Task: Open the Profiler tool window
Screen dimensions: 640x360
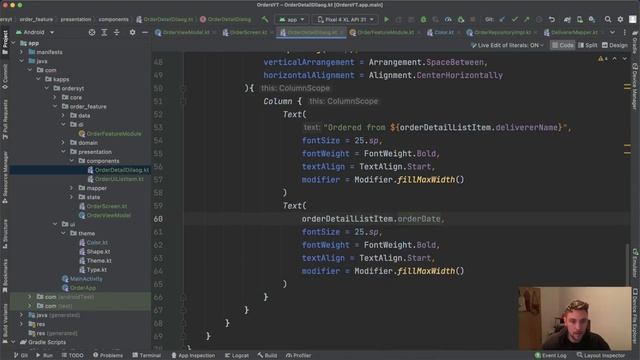Action: tap(298, 356)
